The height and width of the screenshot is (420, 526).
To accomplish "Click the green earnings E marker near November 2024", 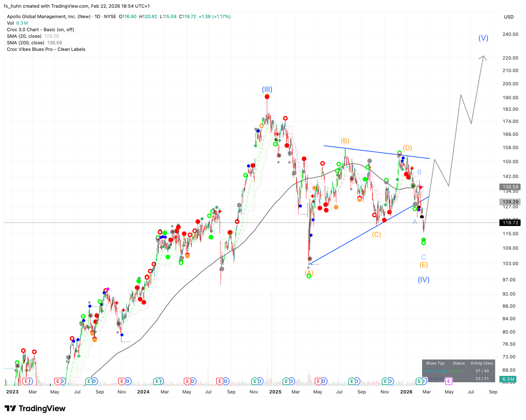I will [x=255, y=381].
